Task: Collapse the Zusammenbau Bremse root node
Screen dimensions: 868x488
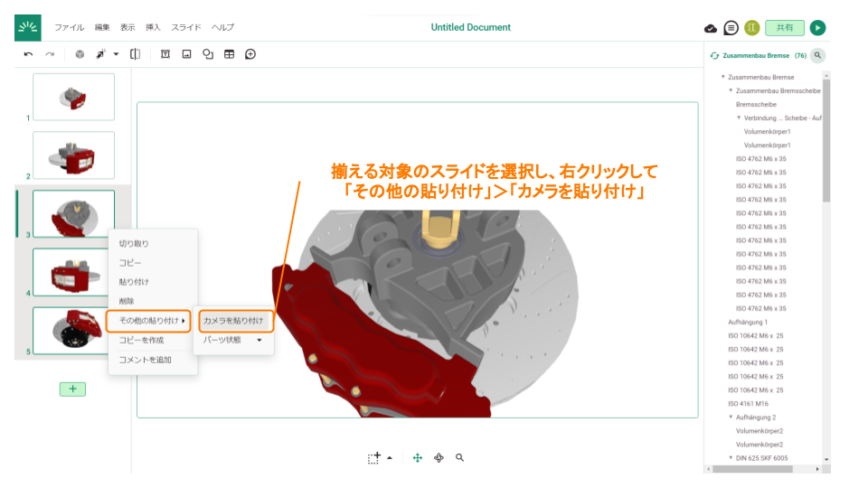Action: [723, 77]
